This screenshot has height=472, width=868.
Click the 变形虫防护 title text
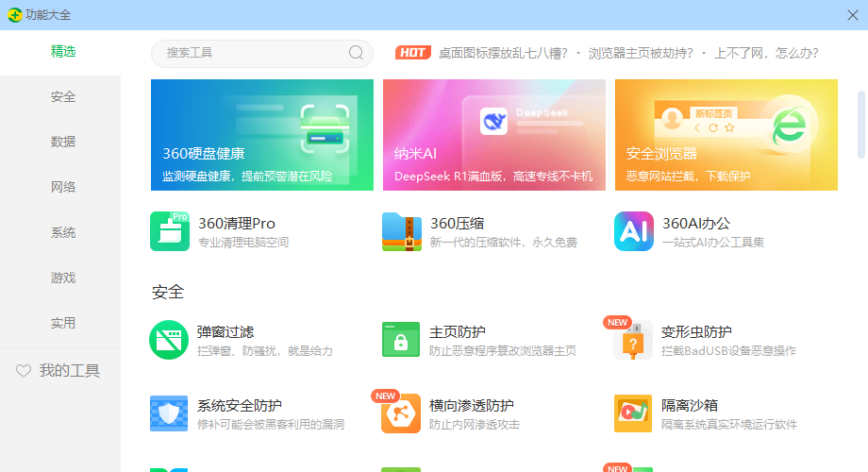(696, 332)
